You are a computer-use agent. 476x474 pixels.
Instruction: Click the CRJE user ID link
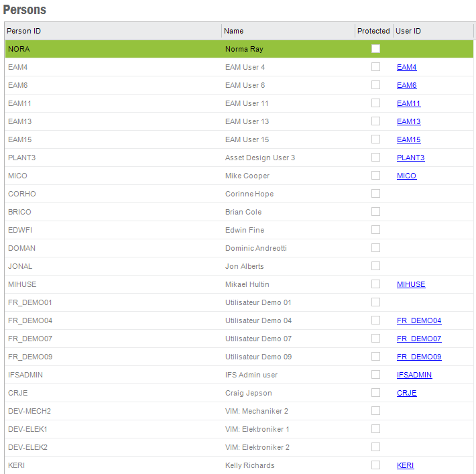click(x=406, y=393)
